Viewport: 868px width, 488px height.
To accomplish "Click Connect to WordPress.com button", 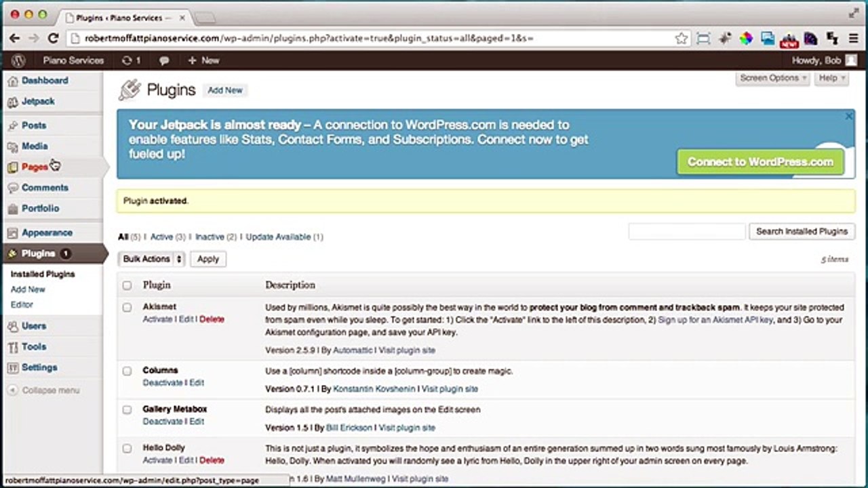I will pyautogui.click(x=760, y=162).
